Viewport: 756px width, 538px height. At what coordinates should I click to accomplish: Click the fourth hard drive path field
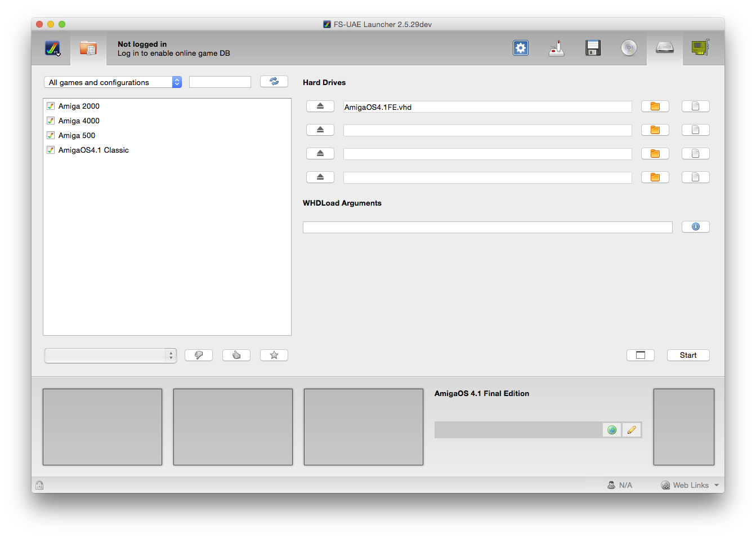487,178
